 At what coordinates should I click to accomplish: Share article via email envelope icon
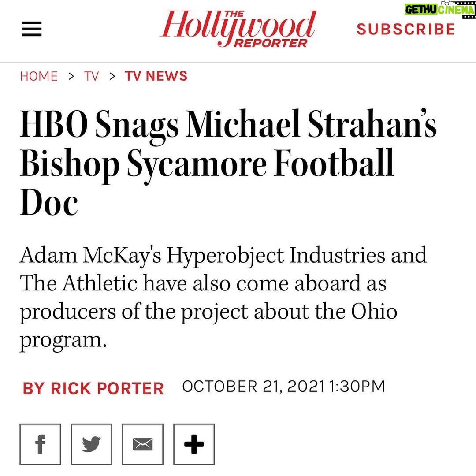point(143,444)
